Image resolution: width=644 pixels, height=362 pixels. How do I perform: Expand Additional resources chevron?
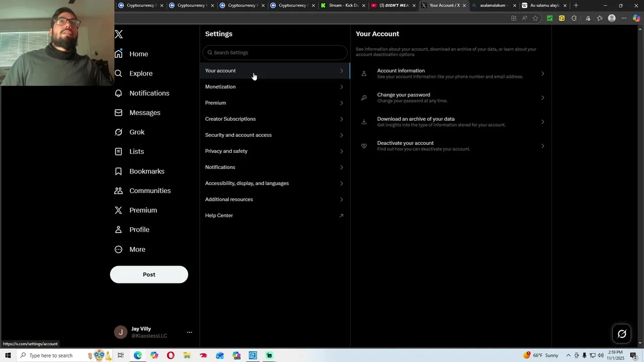pyautogui.click(x=341, y=200)
